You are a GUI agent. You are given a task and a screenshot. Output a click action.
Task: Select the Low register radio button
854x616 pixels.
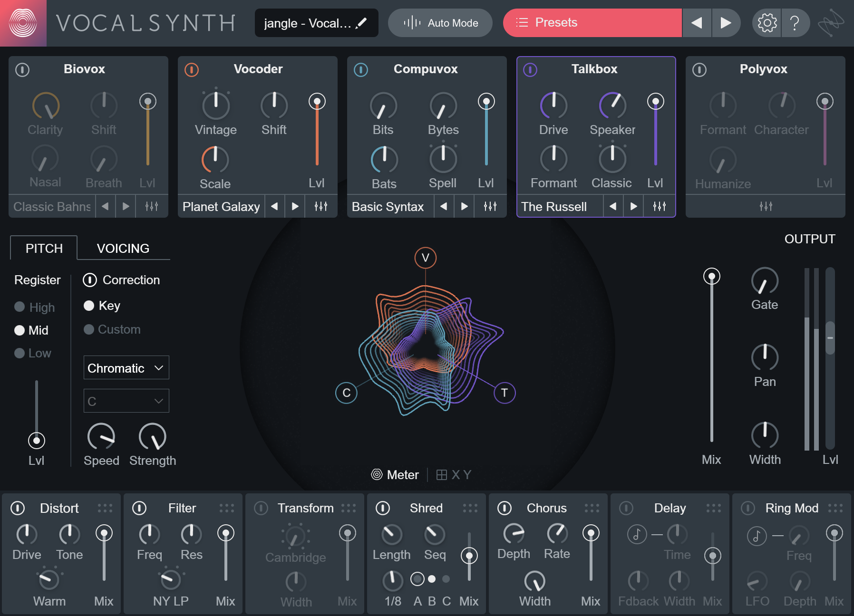pos(19,353)
